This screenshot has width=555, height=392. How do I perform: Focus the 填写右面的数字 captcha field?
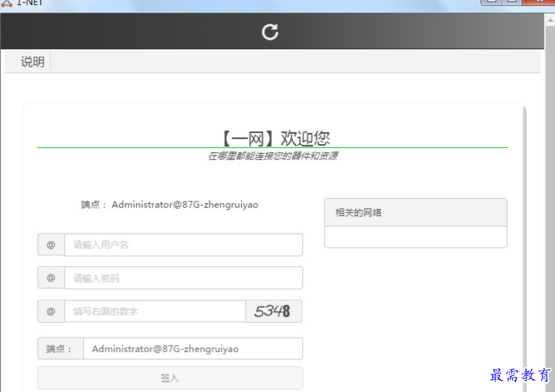tap(155, 311)
